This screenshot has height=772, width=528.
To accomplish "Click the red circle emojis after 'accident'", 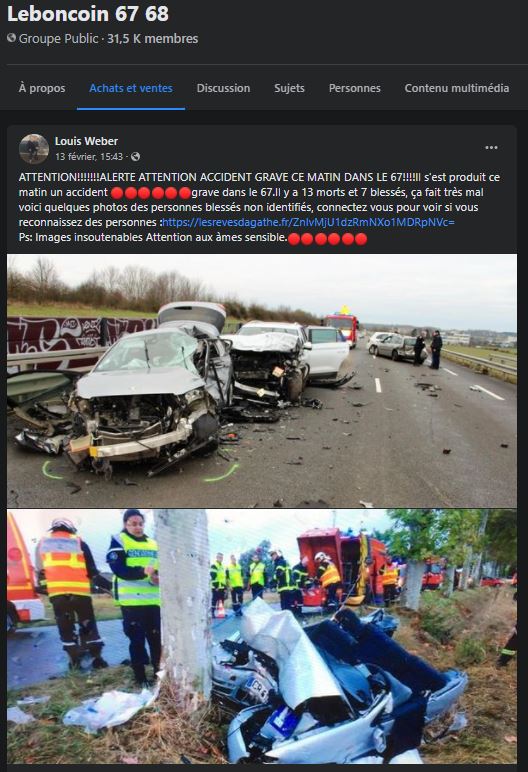I will pos(151,193).
